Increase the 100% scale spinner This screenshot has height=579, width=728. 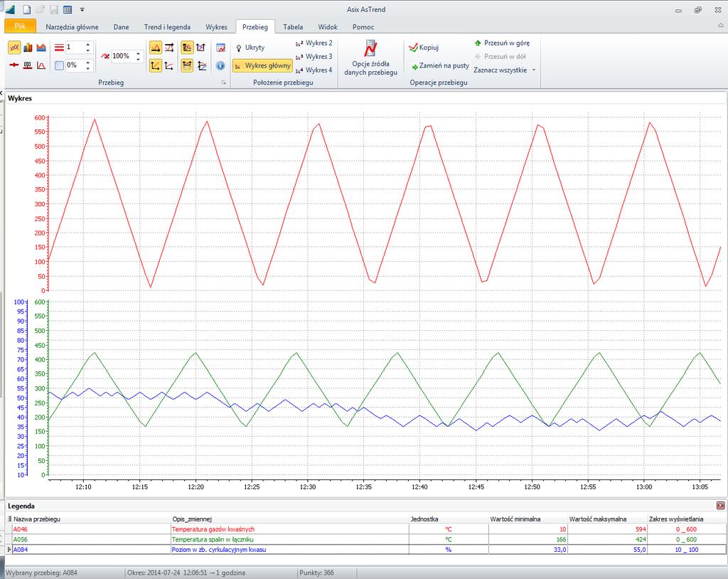(138, 53)
